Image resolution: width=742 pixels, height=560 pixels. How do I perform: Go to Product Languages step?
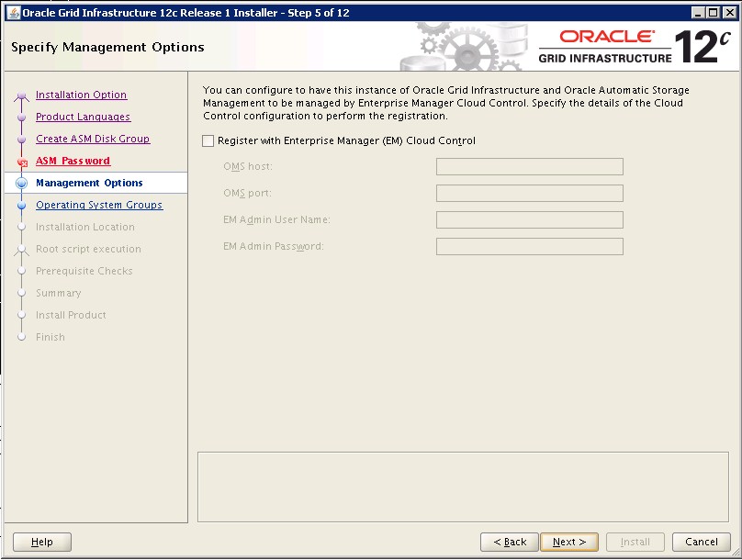pyautogui.click(x=84, y=117)
